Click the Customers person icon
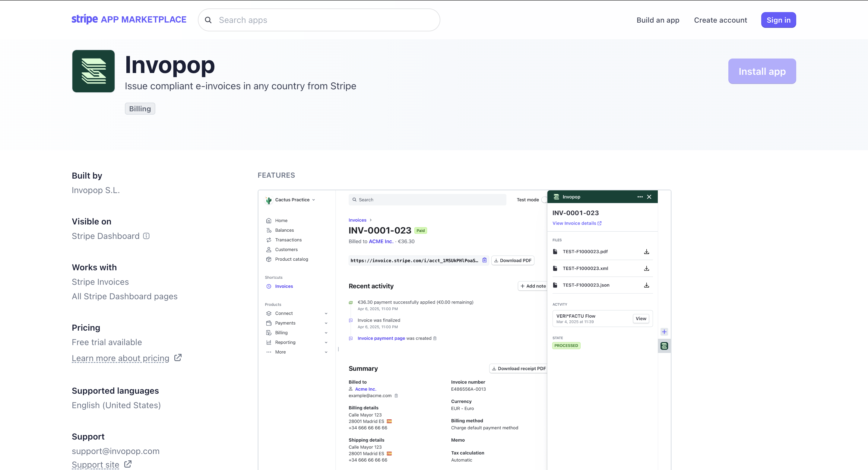Image resolution: width=868 pixels, height=470 pixels. pyautogui.click(x=268, y=250)
